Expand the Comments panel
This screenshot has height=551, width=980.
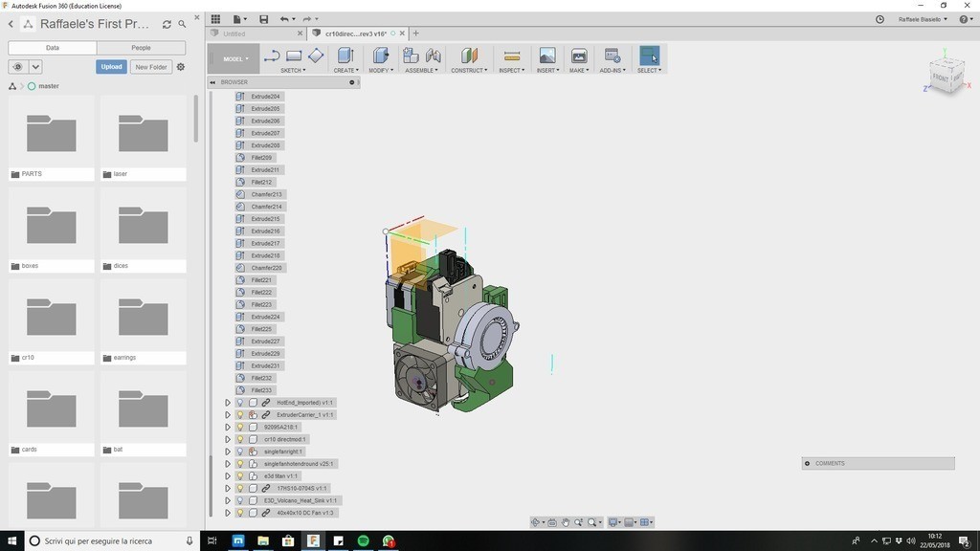click(x=807, y=464)
